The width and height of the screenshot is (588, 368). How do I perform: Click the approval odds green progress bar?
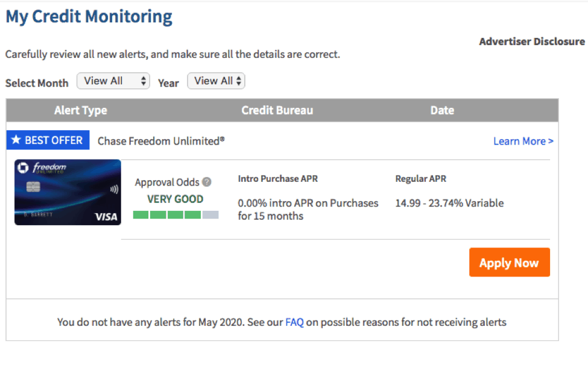pos(176,215)
